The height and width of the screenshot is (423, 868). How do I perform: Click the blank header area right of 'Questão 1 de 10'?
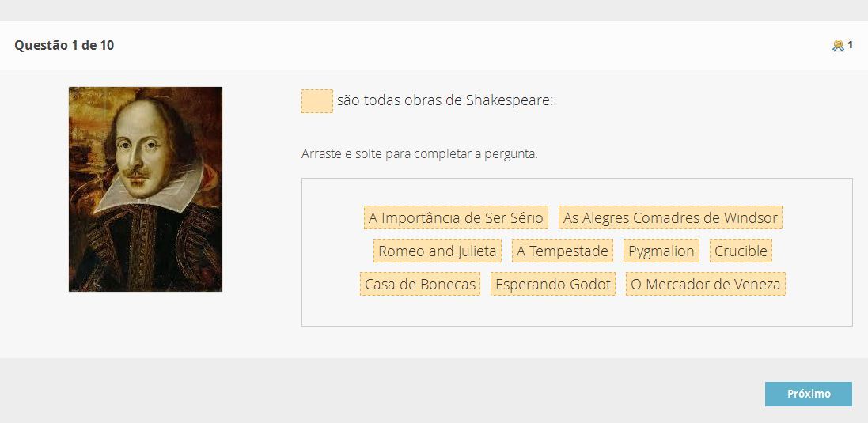coord(475,46)
